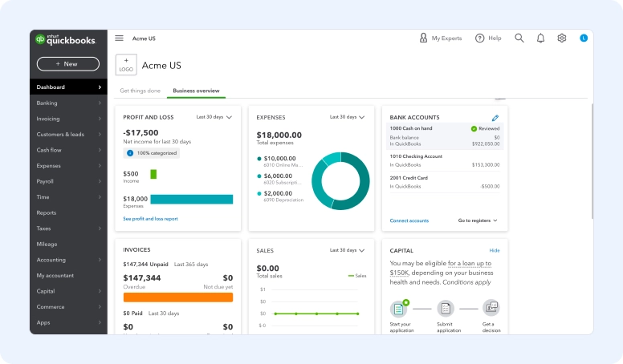Click the Acme US header breadcrumb
Image resolution: width=623 pixels, height=364 pixels.
click(x=144, y=38)
